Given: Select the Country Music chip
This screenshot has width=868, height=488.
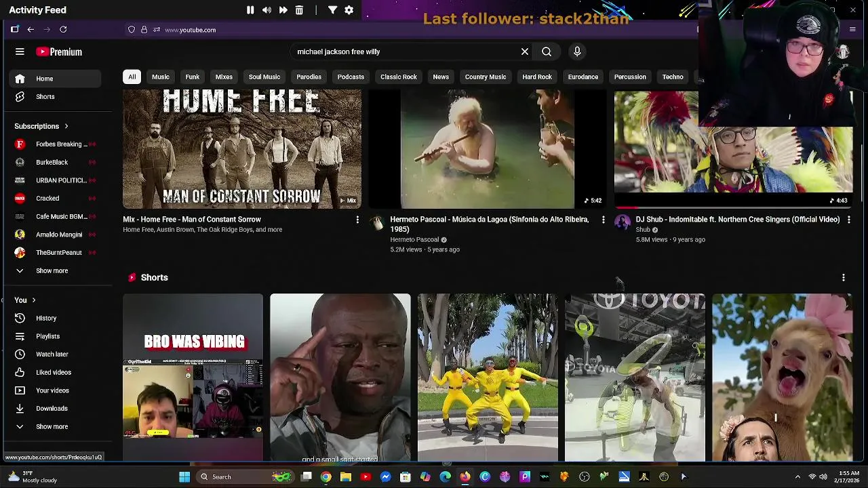Looking at the screenshot, I should [486, 77].
